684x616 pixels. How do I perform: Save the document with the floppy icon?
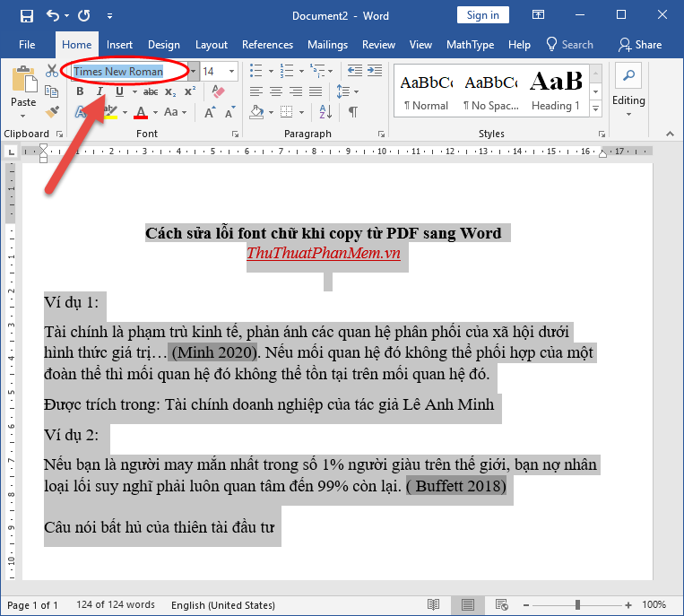point(27,16)
